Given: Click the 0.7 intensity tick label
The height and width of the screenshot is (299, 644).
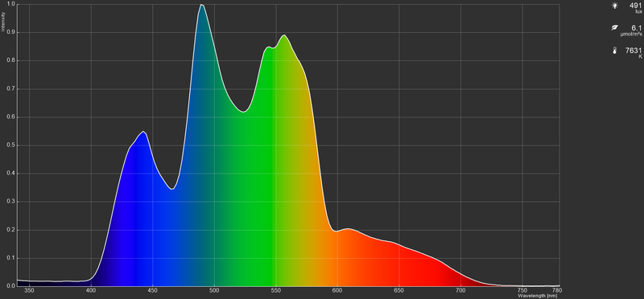Looking at the screenshot, I should [11, 89].
